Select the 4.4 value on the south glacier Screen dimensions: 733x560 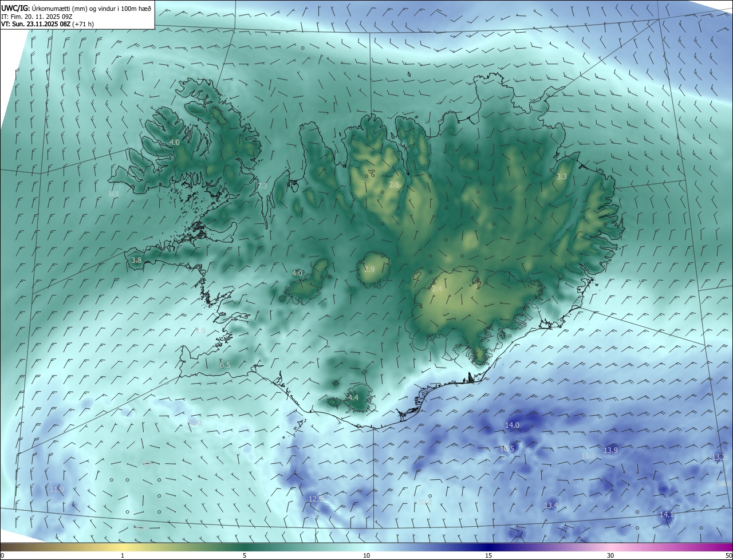click(353, 398)
